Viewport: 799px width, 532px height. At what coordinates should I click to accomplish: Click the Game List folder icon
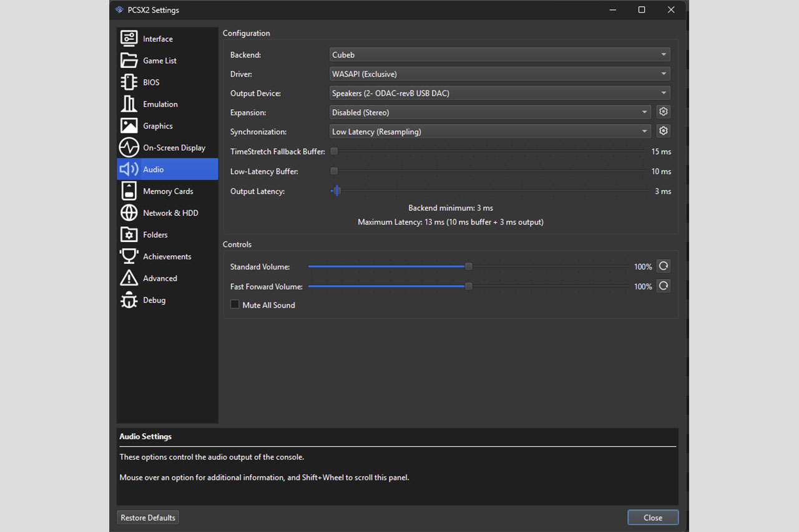coord(129,60)
